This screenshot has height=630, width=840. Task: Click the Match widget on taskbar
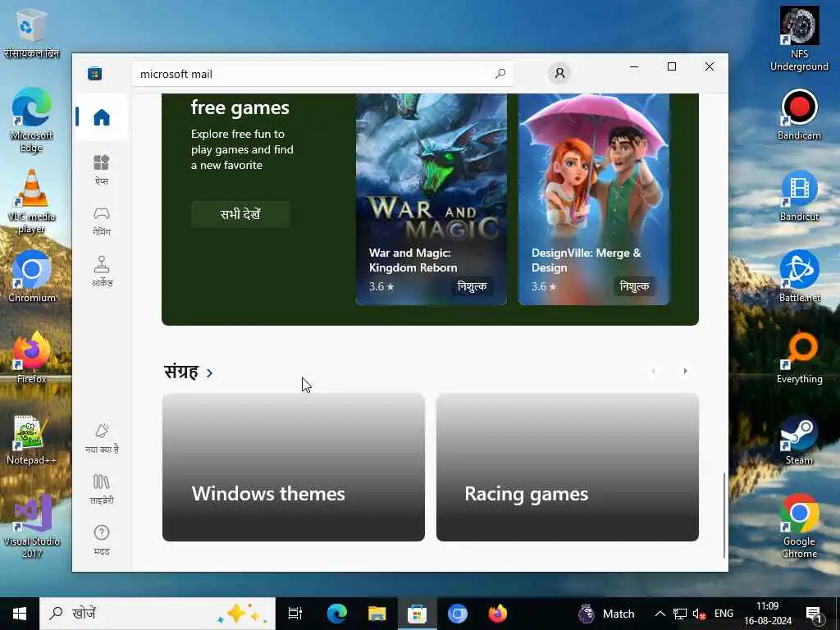click(x=608, y=614)
